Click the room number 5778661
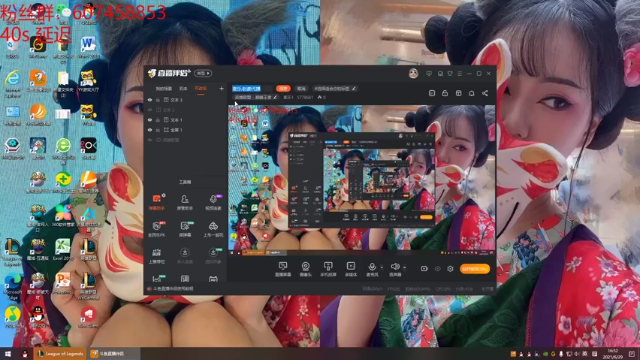This screenshot has height=360, width=640. 304,97
